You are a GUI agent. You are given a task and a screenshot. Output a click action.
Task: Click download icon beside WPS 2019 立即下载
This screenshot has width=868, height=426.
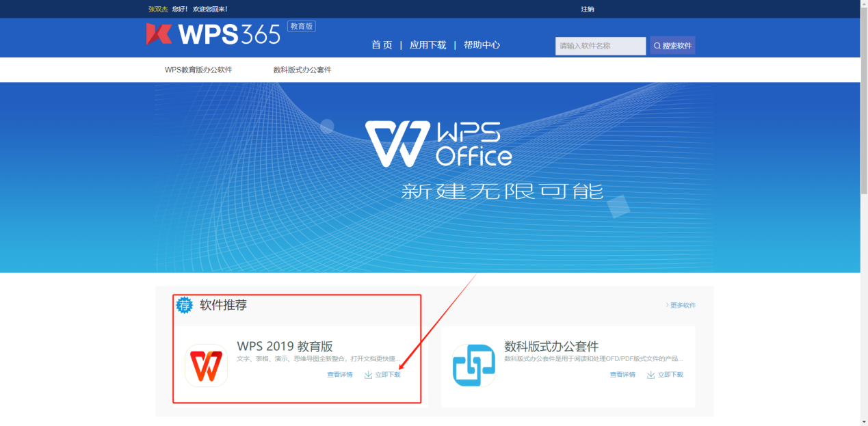pyautogui.click(x=368, y=375)
